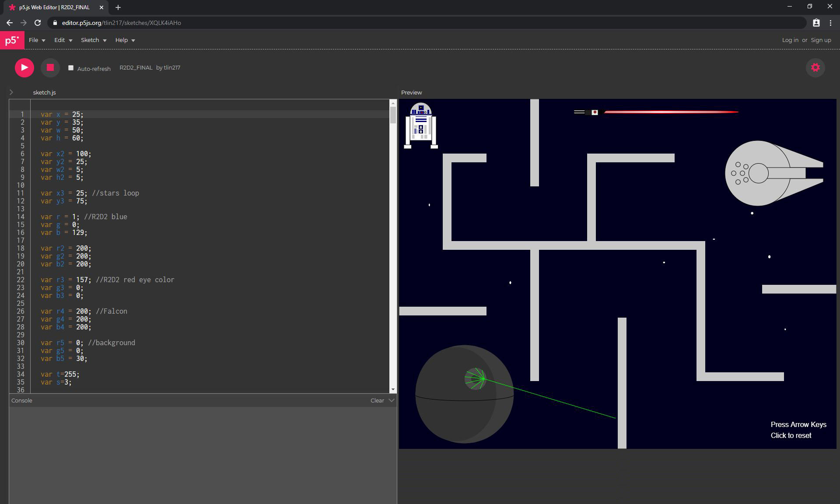This screenshot has width=840, height=504.
Task: Open the Sketch menu
Action: (93, 40)
